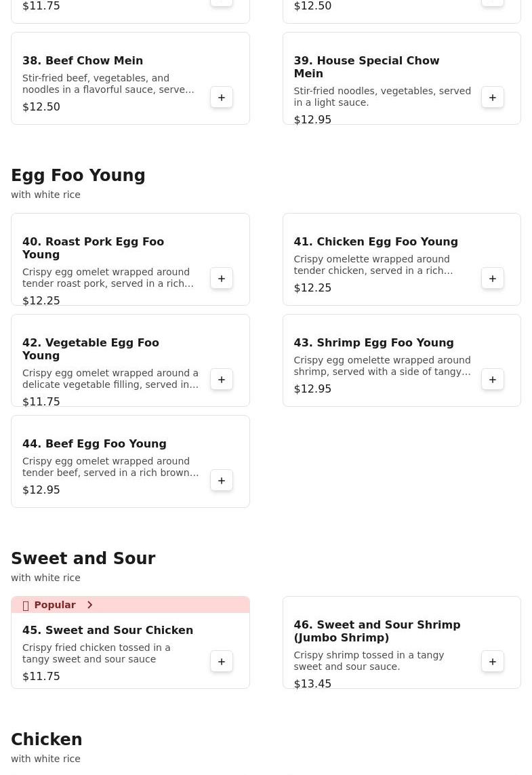View 43. Shrimp Egg Foo Young details
The height and width of the screenshot is (775, 532).
373,343
